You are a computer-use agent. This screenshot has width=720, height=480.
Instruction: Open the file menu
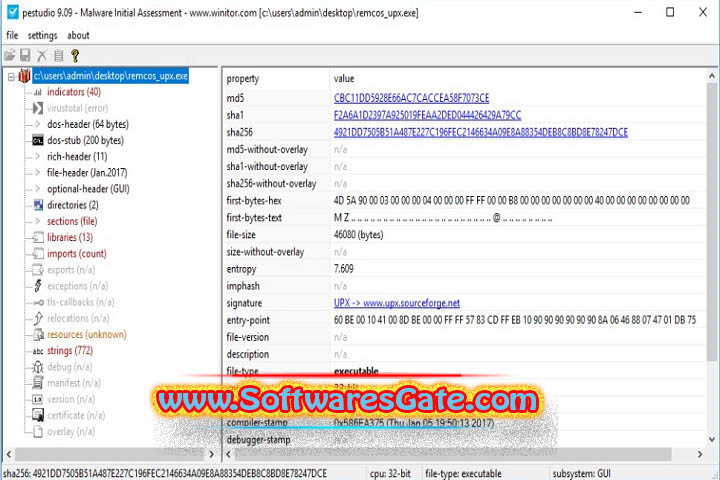point(12,35)
